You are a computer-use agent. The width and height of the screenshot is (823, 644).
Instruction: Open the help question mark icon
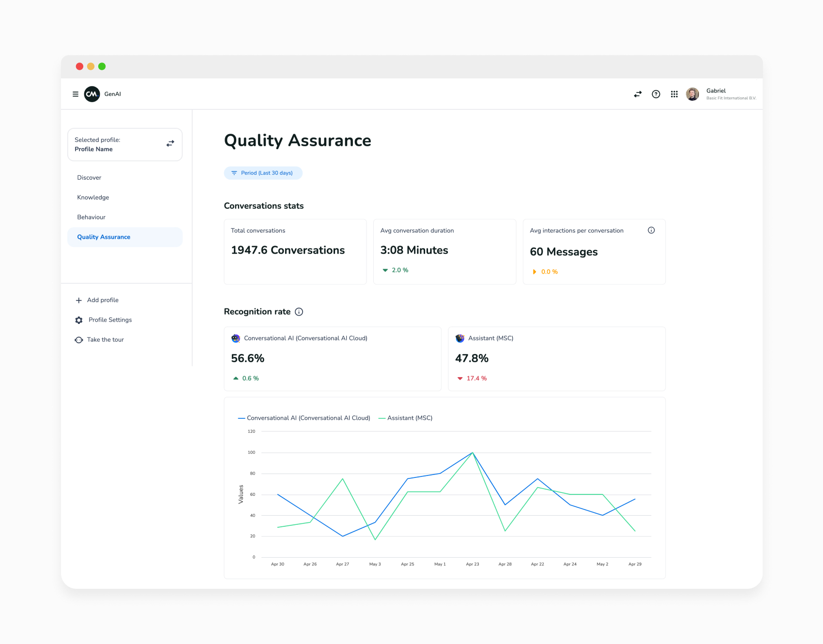click(x=656, y=94)
